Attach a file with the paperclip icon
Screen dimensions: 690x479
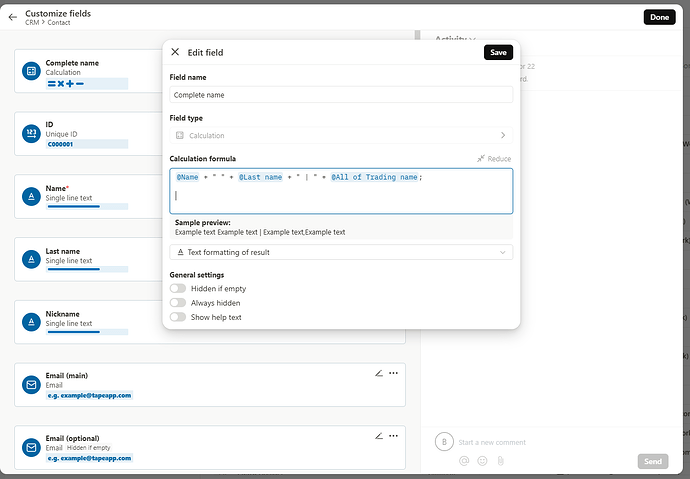point(500,461)
